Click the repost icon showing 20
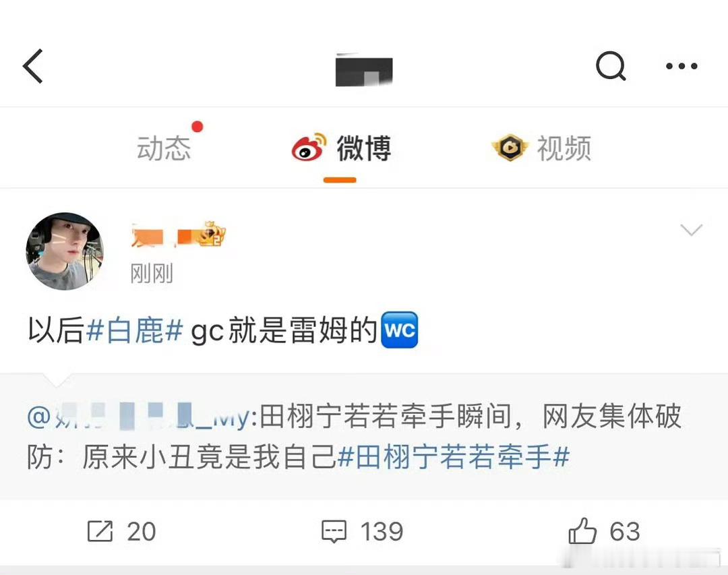 [x=100, y=531]
